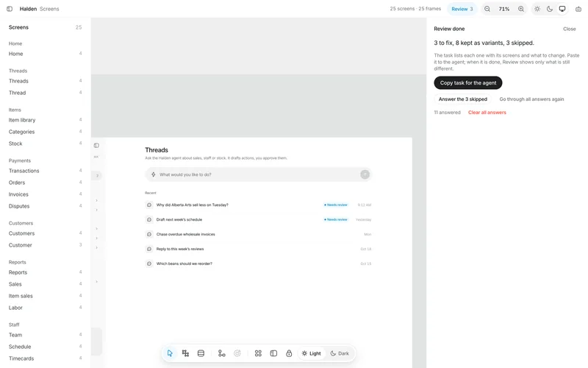Open the Which beans should we reorder thread
Image resolution: width=588 pixels, height=368 pixels.
tap(258, 263)
